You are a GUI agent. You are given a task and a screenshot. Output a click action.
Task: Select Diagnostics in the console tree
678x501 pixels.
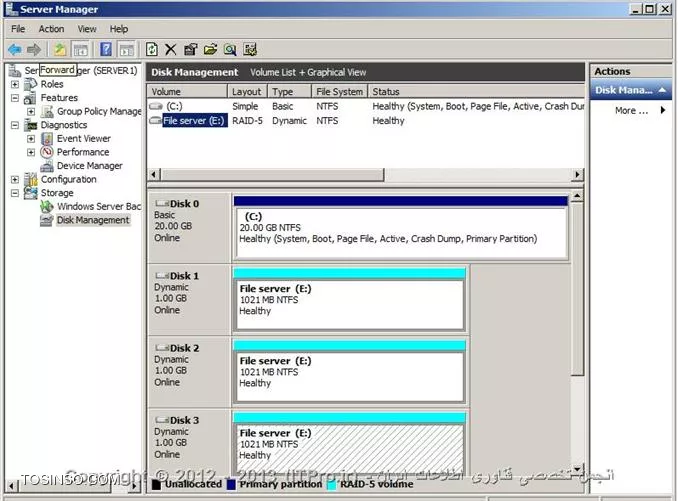[64, 125]
